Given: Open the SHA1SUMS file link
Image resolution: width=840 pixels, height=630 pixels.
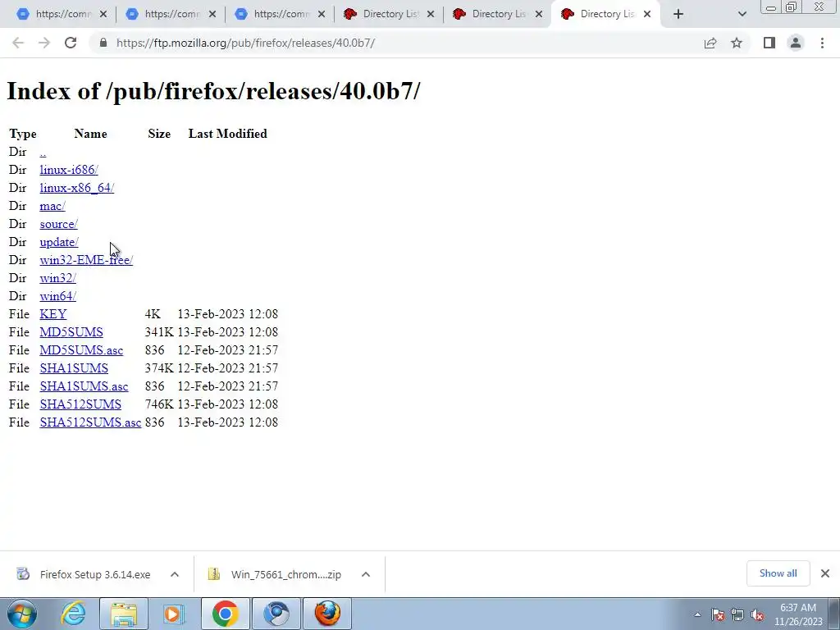Looking at the screenshot, I should (x=74, y=368).
